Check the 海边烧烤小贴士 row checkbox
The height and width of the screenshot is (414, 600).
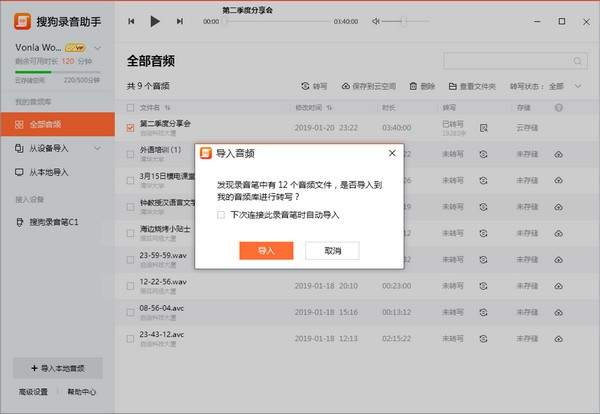click(130, 233)
